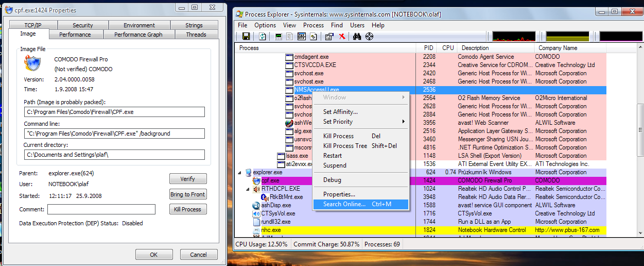Choose Set Affinity... from context menu

(361, 112)
